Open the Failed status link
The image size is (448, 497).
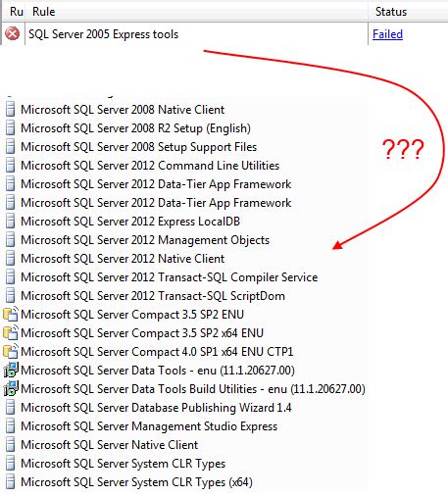pos(387,34)
